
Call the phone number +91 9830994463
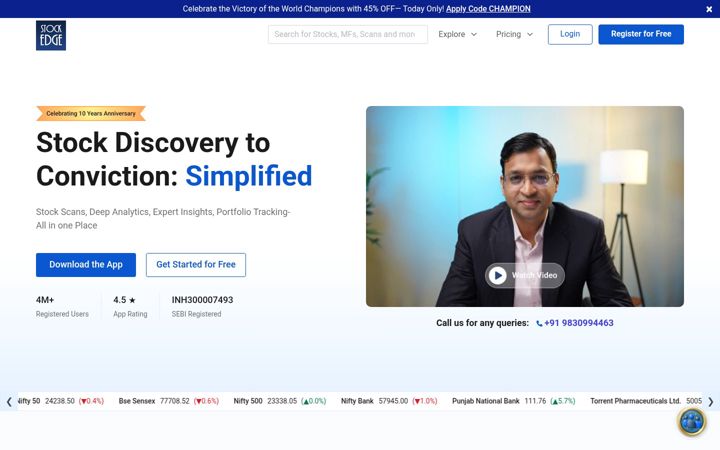click(579, 323)
